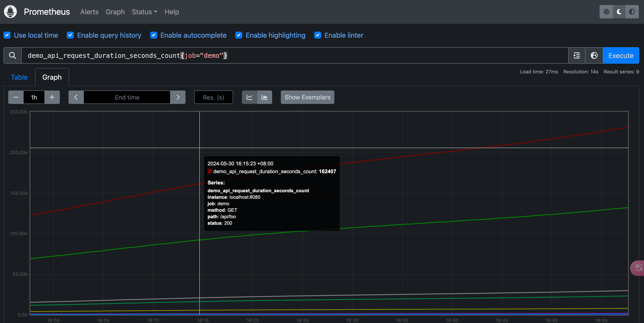
Task: Click the 200.00k y-axis label
Action: [x=18, y=152]
